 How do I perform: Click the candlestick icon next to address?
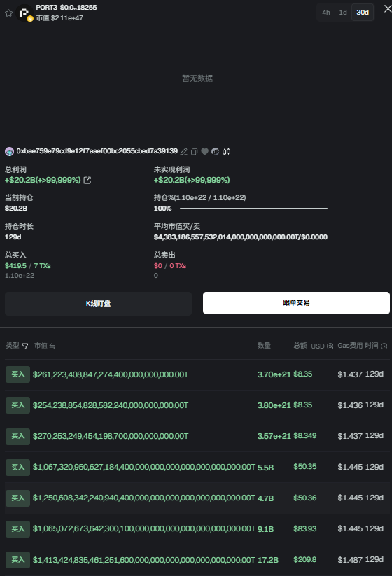(226, 151)
